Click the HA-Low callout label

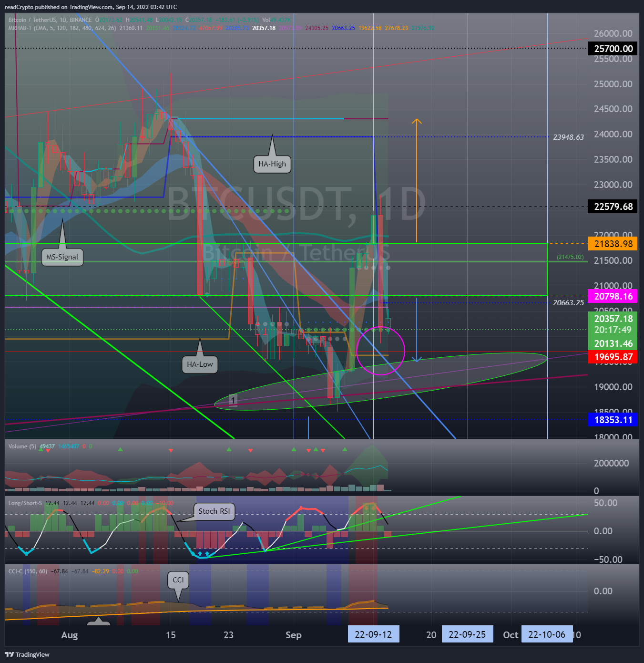tap(200, 364)
